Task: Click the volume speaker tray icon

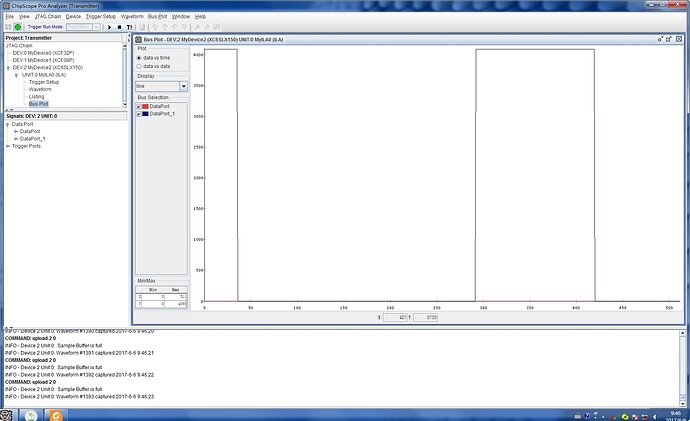Action: pos(654,417)
